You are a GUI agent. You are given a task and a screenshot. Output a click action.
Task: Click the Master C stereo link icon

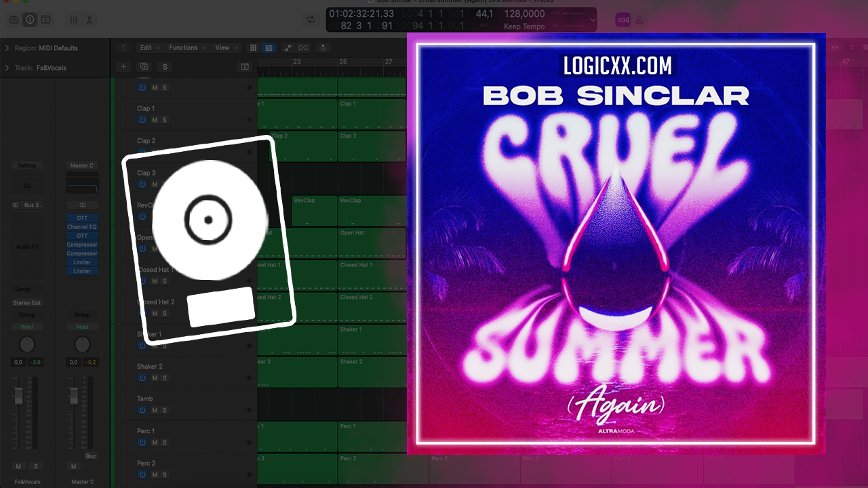click(82, 205)
